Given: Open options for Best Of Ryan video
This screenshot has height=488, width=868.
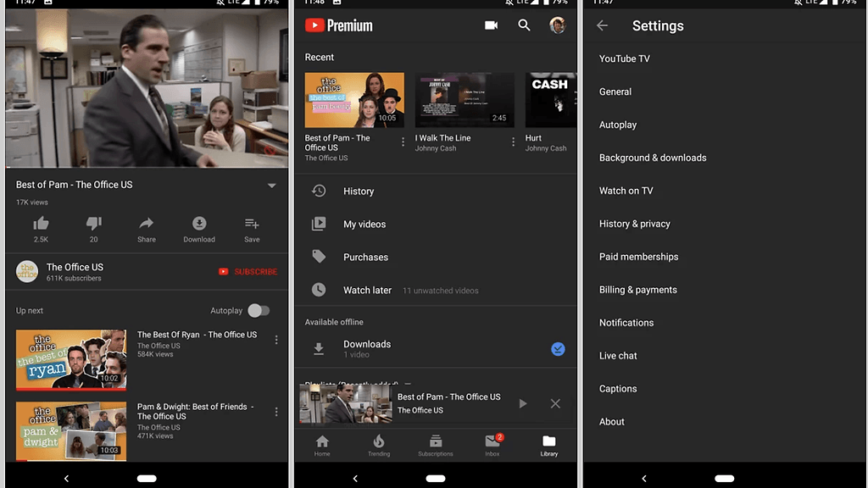Looking at the screenshot, I should [276, 340].
